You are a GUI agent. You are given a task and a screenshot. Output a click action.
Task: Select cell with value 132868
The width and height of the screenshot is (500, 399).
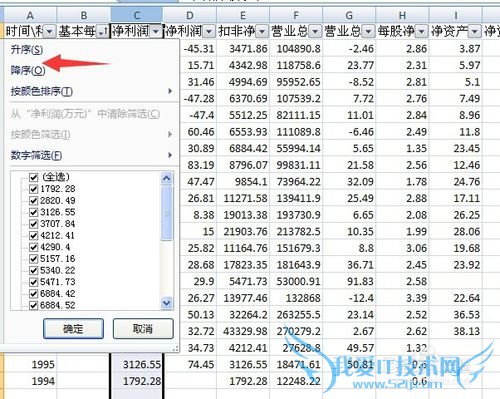point(296,298)
